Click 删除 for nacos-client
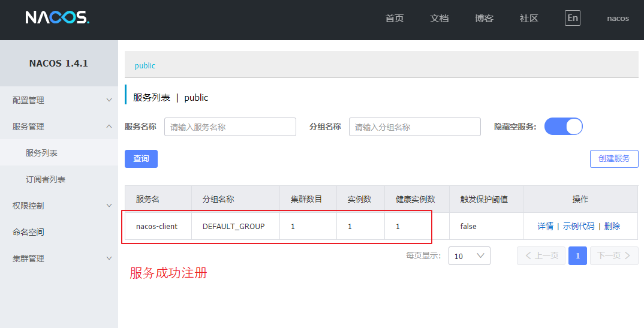The height and width of the screenshot is (328, 644). click(x=612, y=226)
